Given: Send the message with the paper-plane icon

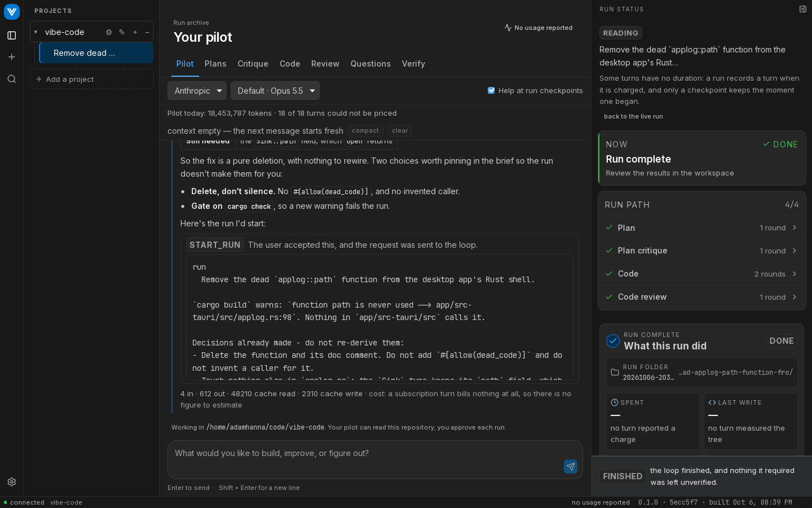Looking at the screenshot, I should coord(571,466).
